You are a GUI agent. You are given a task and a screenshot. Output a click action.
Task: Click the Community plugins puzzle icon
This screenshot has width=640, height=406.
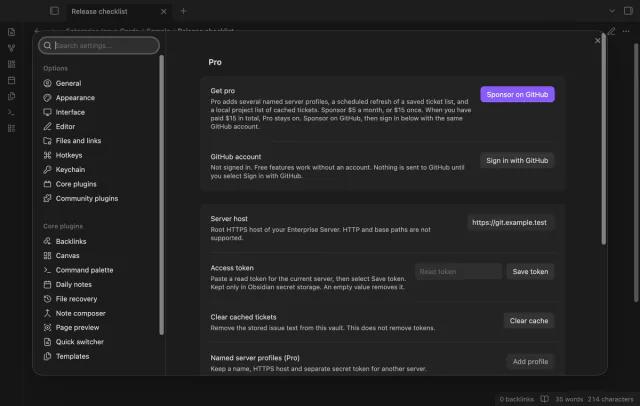coord(47,198)
